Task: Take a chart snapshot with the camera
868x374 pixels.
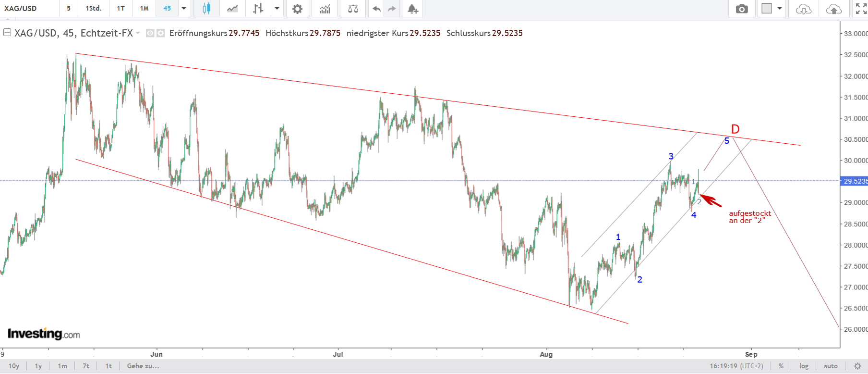Action: click(742, 9)
